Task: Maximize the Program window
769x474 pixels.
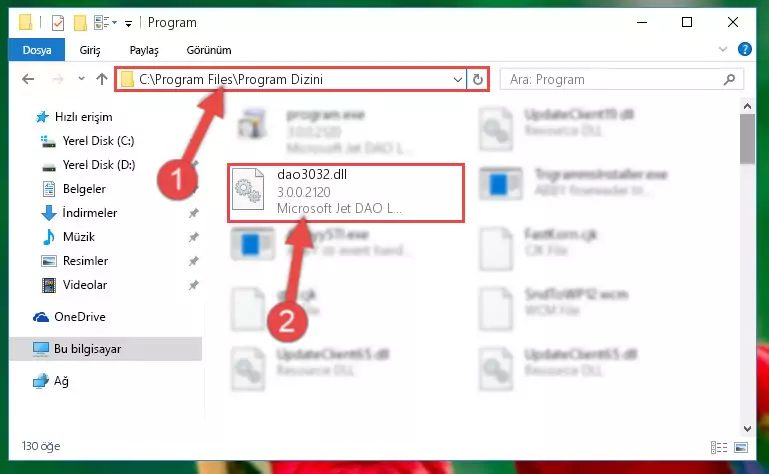Action: click(x=687, y=23)
